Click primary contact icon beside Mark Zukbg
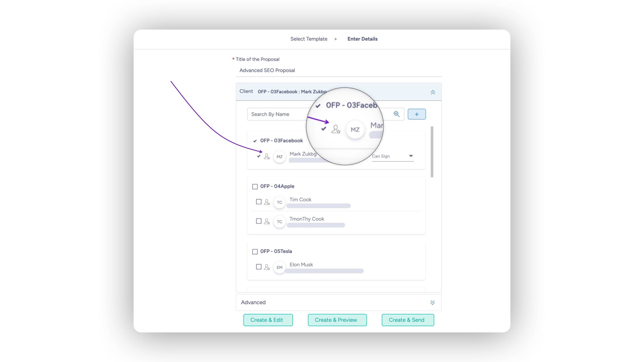Viewport: 644px width, 362px height. pos(267,156)
